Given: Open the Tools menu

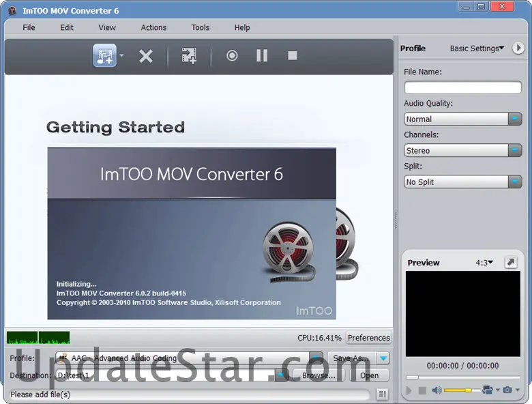Looking at the screenshot, I should (201, 27).
